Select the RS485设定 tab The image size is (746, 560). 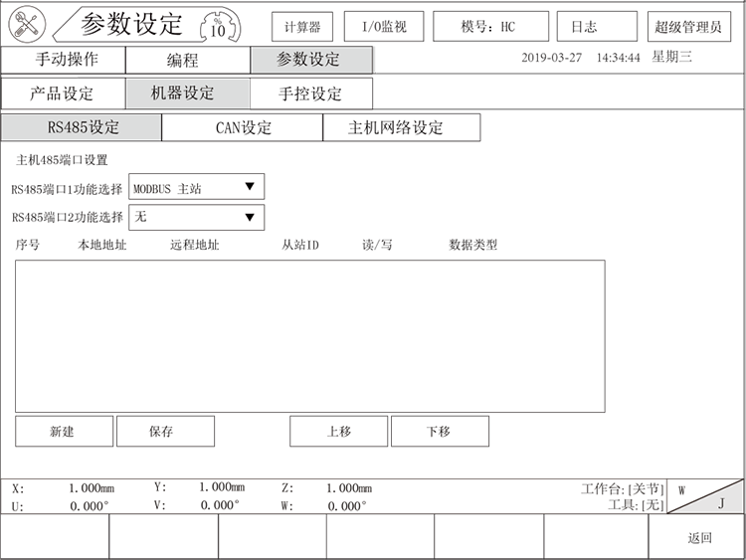(81, 128)
